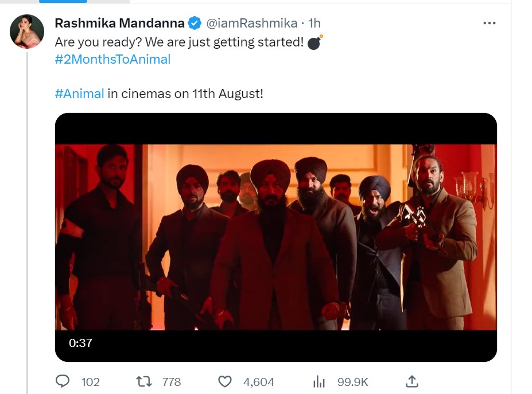The width and height of the screenshot is (532, 394).
Task: Click the 4,604 likes count
Action: [x=259, y=381]
